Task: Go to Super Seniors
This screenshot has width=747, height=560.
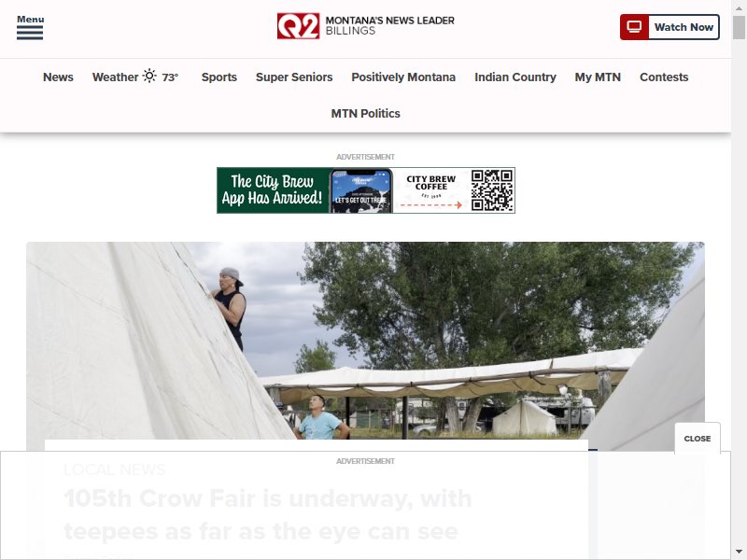Action: 294,77
